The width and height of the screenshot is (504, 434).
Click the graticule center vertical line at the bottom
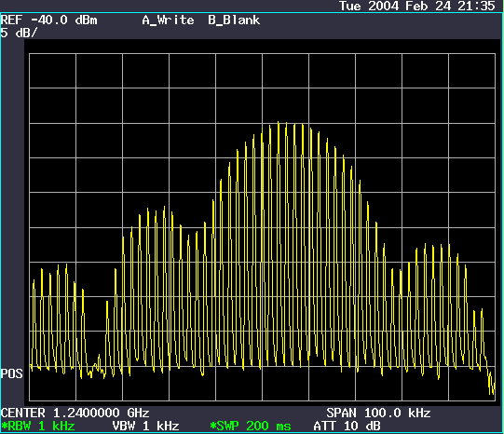coord(263,400)
